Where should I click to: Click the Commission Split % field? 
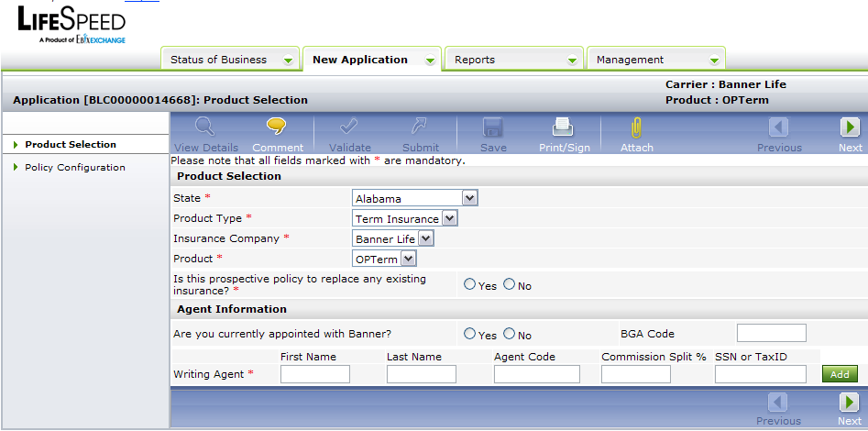pos(636,374)
